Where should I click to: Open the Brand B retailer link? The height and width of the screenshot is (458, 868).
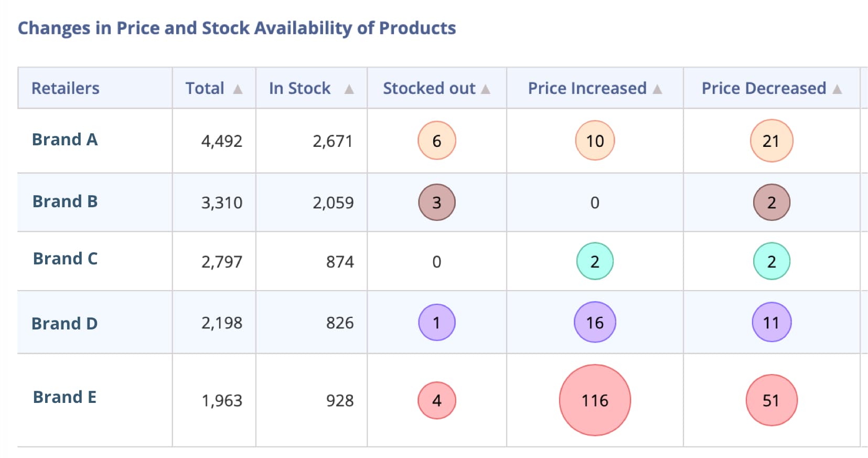point(65,201)
